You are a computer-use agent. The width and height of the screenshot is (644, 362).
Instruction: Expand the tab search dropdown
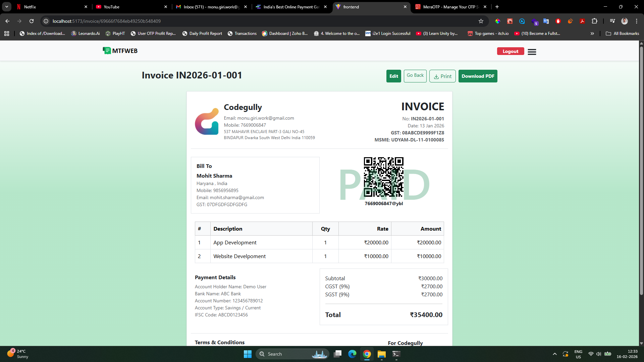[7, 7]
